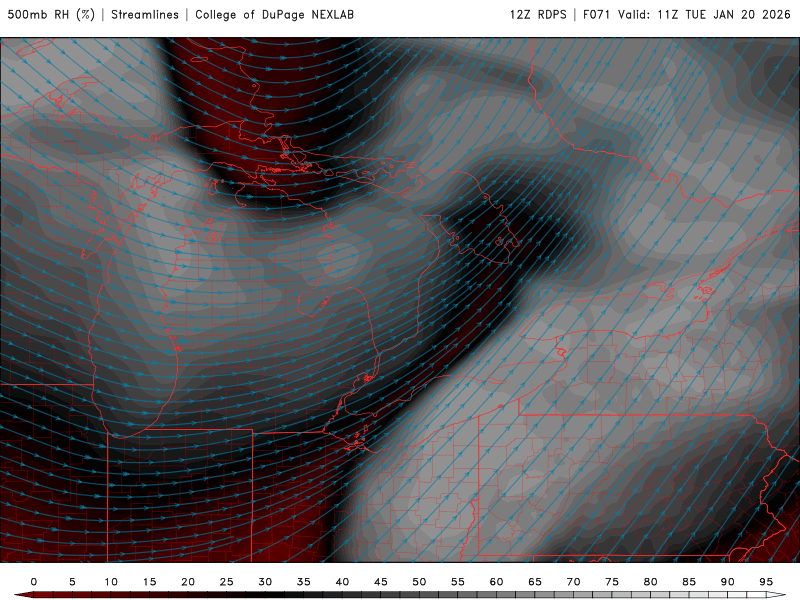Click the colorbar value label 30

265,582
